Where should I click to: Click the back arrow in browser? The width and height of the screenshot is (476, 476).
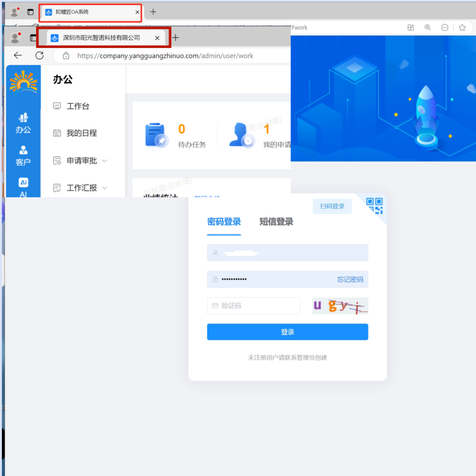[x=18, y=56]
